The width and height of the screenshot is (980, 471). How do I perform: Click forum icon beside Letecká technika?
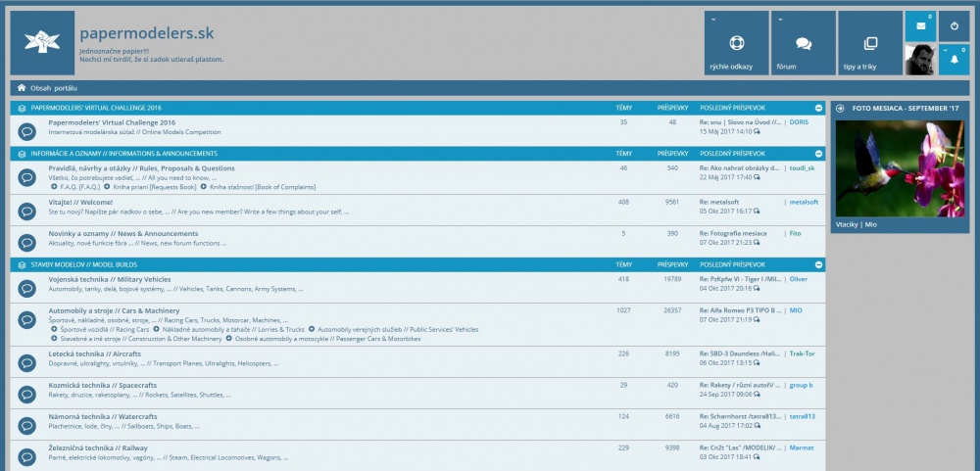coord(26,363)
